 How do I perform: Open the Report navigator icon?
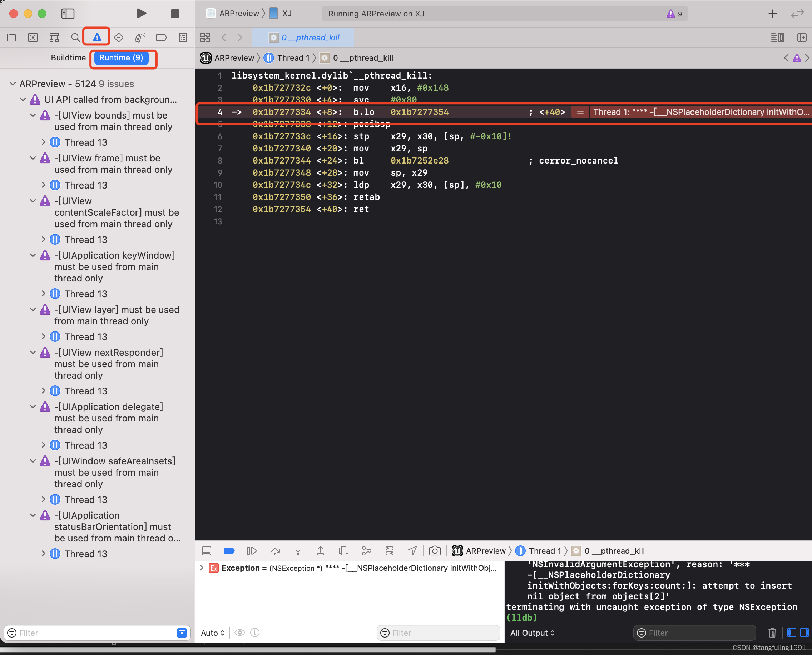183,37
